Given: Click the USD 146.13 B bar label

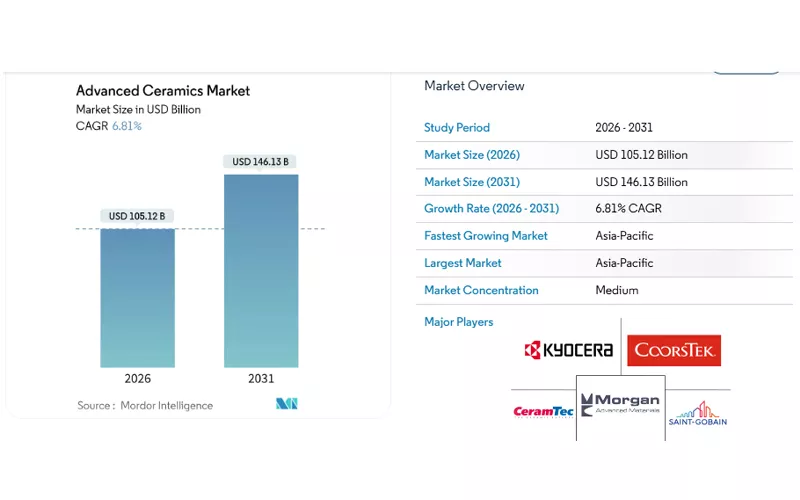Looking at the screenshot, I should tap(261, 162).
